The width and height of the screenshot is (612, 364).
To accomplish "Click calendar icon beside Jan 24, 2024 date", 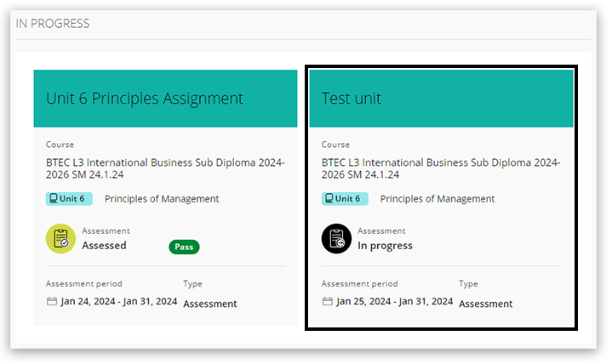I will pos(51,301).
